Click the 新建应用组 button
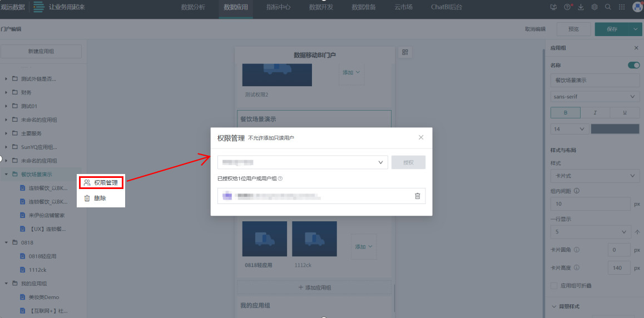Screen dimensions: 644x318 pyautogui.click(x=41, y=52)
